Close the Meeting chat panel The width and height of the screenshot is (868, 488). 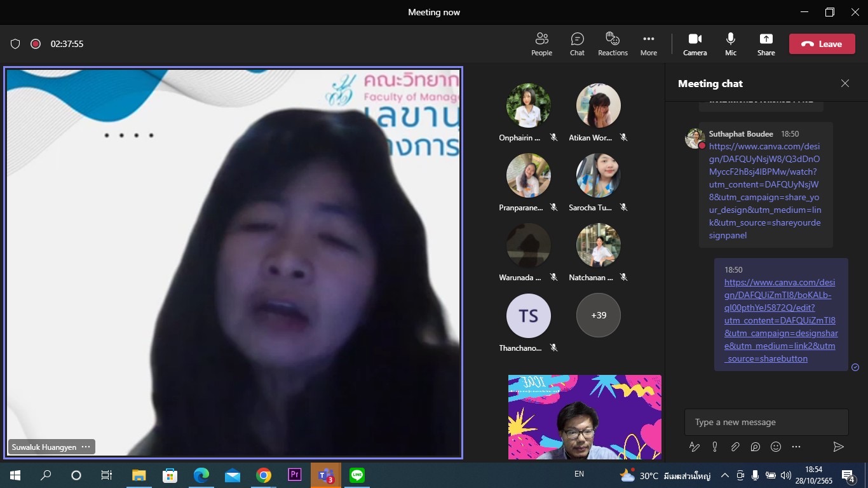(x=844, y=83)
